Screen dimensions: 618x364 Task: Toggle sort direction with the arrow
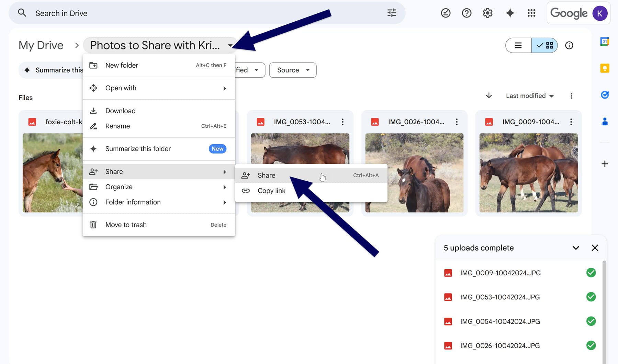point(488,96)
